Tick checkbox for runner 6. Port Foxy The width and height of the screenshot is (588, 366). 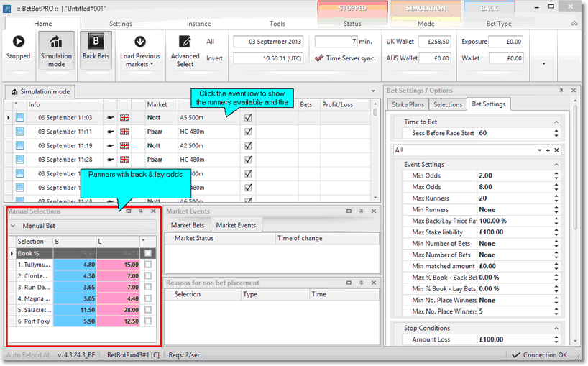[x=148, y=321]
